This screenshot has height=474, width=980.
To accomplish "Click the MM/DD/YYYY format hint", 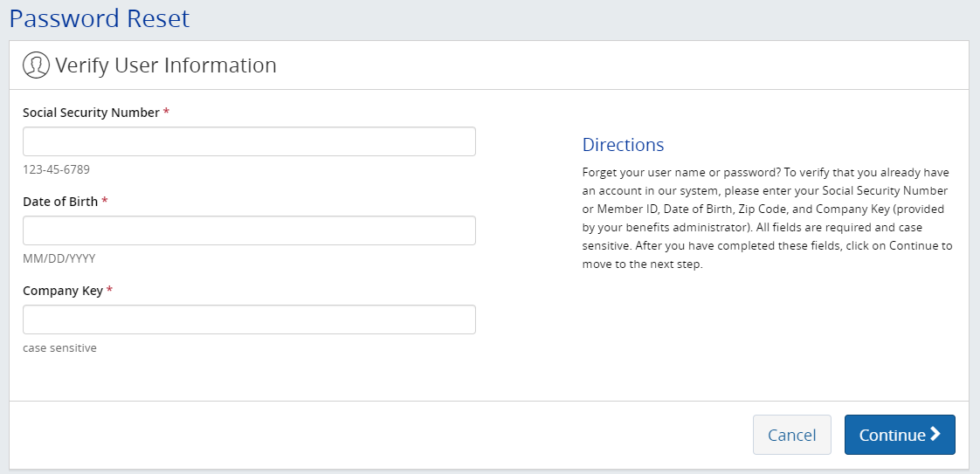I will 59,258.
